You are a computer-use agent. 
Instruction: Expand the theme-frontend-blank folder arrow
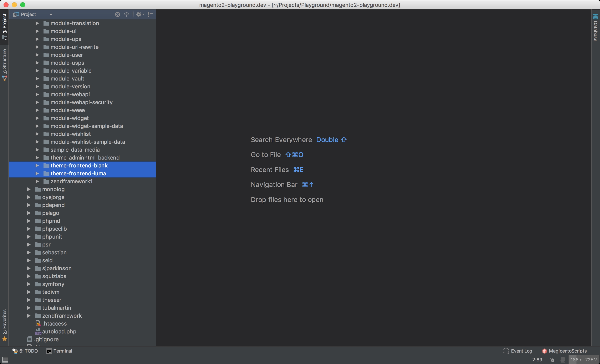point(37,165)
